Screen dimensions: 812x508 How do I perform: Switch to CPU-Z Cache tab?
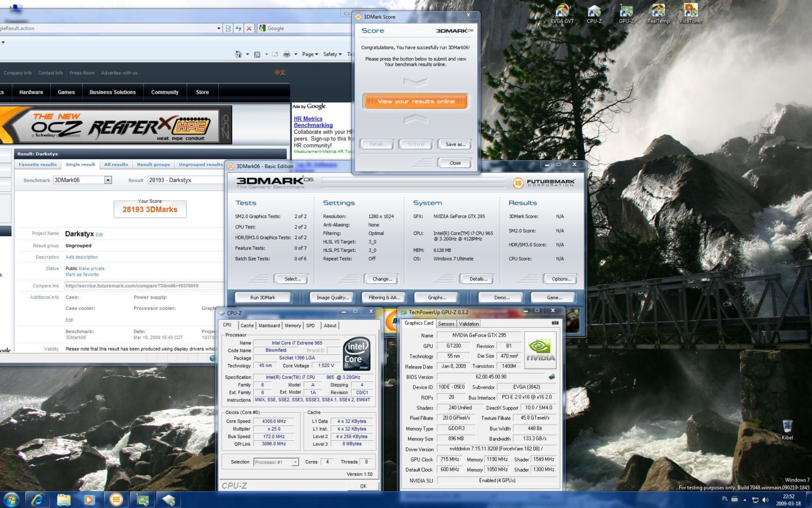click(x=247, y=325)
